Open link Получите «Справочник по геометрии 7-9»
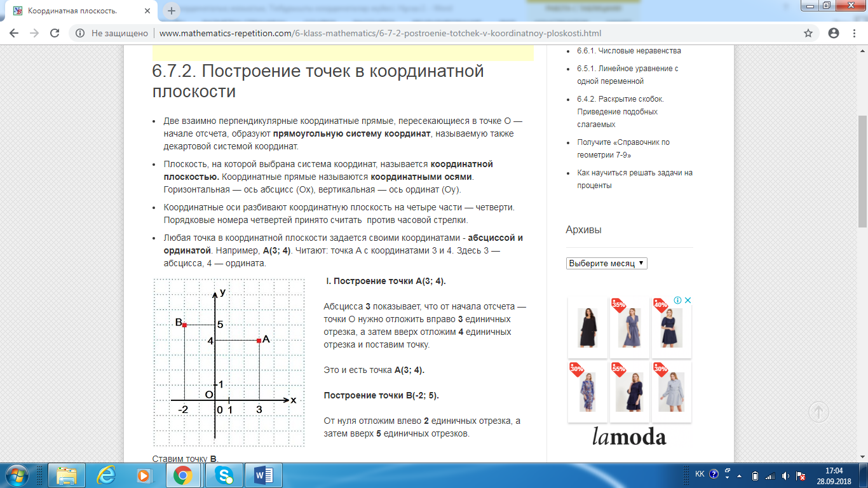 pyautogui.click(x=623, y=149)
